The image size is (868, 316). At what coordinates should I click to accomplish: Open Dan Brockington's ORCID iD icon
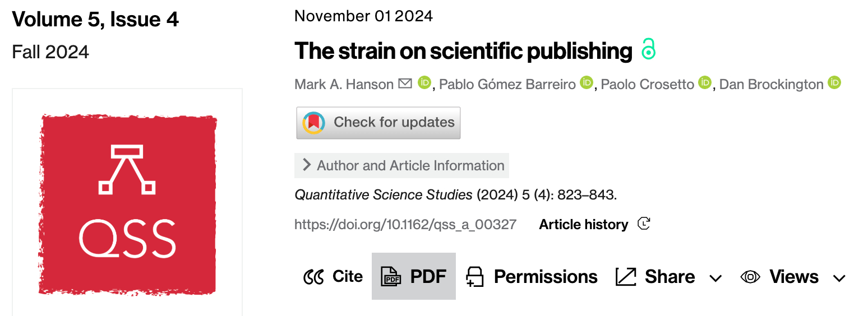[x=835, y=83]
